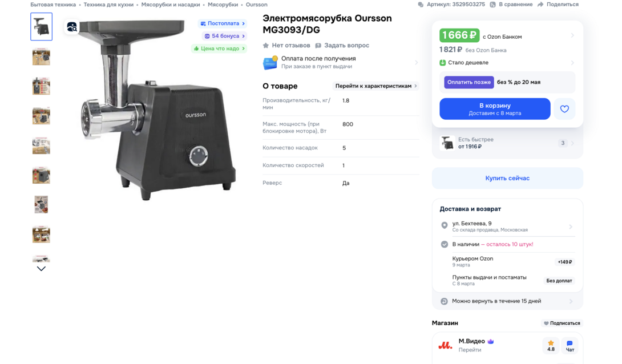Go to Техника для кухни breadcrumb
Screen dimensions: 622x364
[108, 5]
